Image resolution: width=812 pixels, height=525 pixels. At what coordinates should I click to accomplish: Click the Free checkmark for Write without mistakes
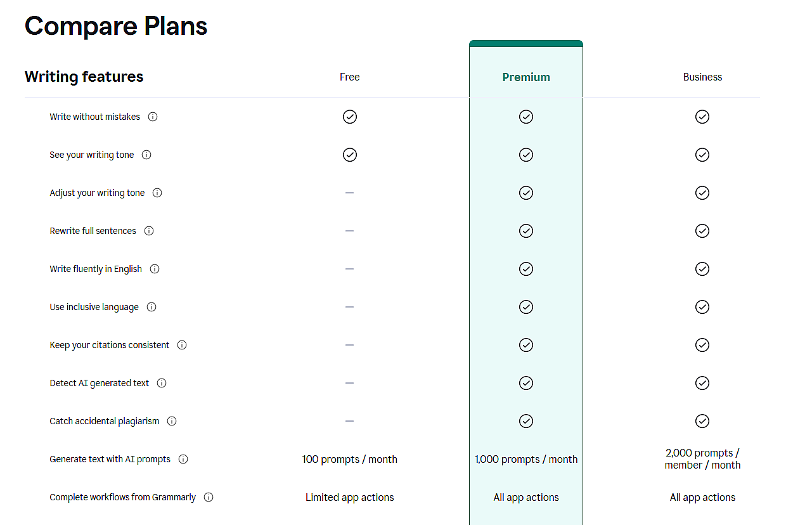[x=350, y=117]
